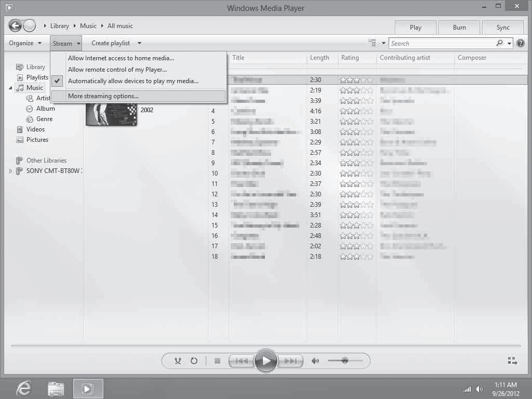Click in the Search input field

[442, 43]
